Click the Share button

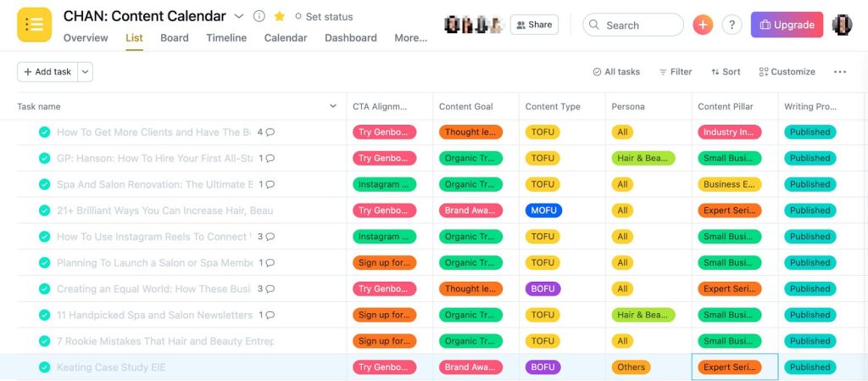(x=532, y=25)
